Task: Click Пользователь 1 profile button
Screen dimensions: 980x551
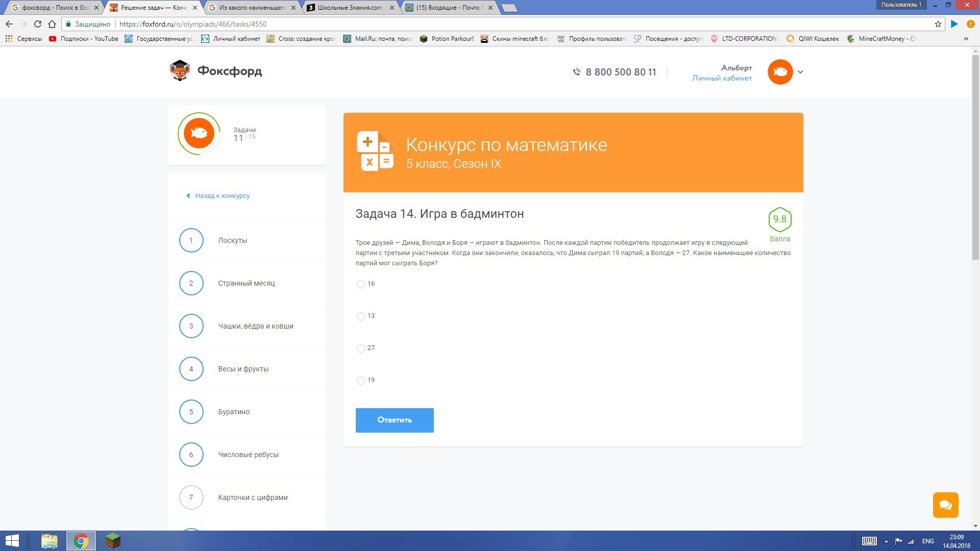Action: 901,5
